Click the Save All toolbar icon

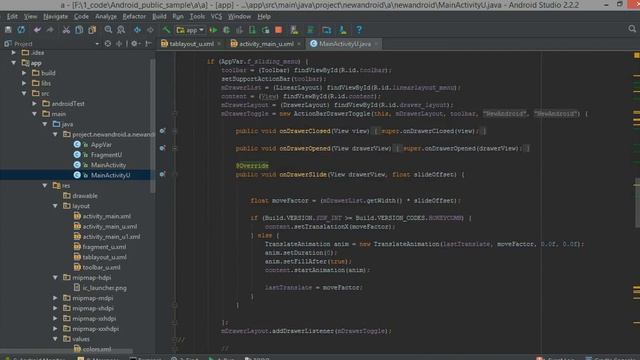coord(8,30)
